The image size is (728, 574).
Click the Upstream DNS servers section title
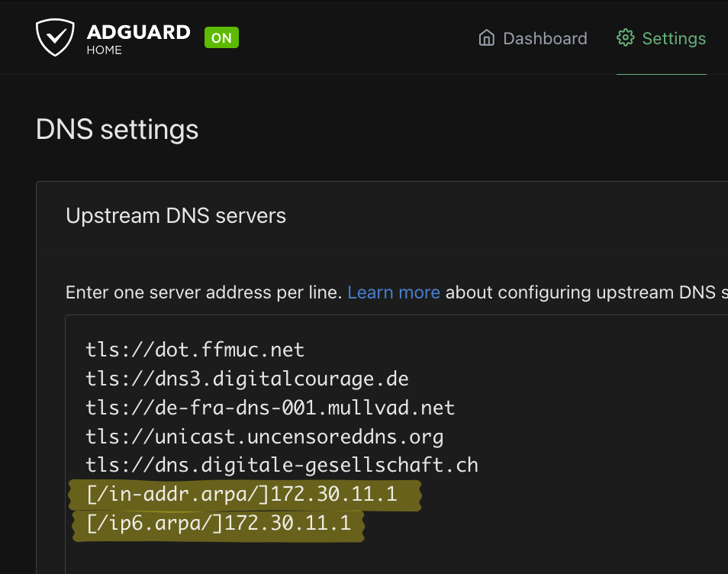pyautogui.click(x=176, y=216)
